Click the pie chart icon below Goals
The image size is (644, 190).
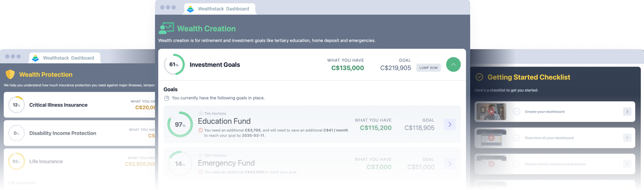click(167, 98)
